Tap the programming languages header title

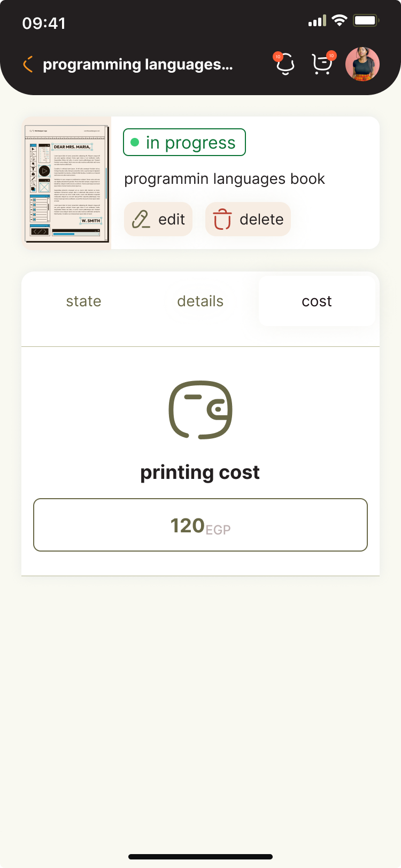[137, 65]
